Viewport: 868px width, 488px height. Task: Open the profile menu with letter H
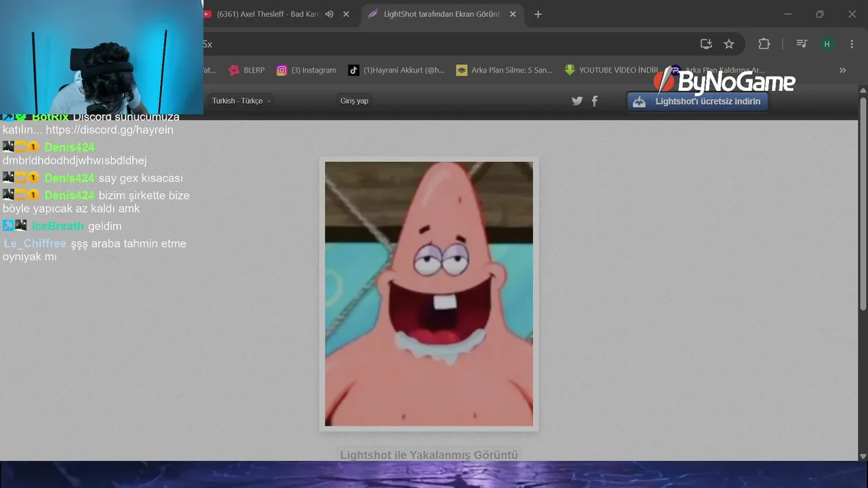coord(827,44)
